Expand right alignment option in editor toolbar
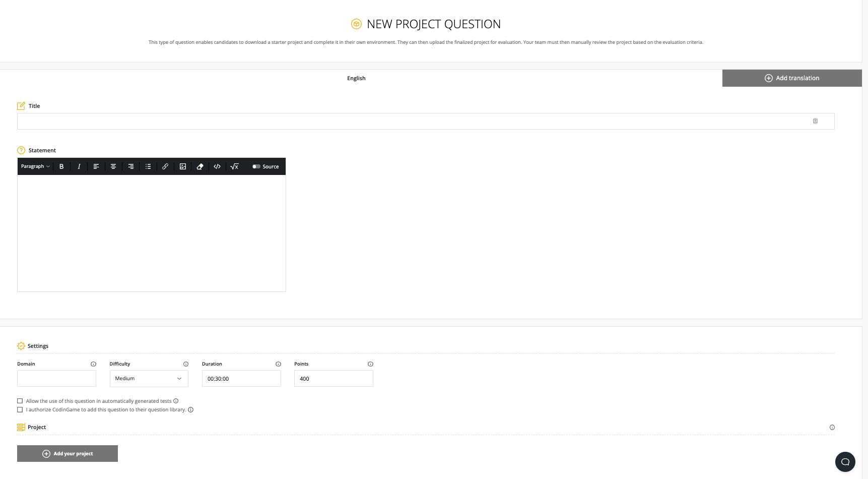The image size is (868, 479). click(130, 166)
